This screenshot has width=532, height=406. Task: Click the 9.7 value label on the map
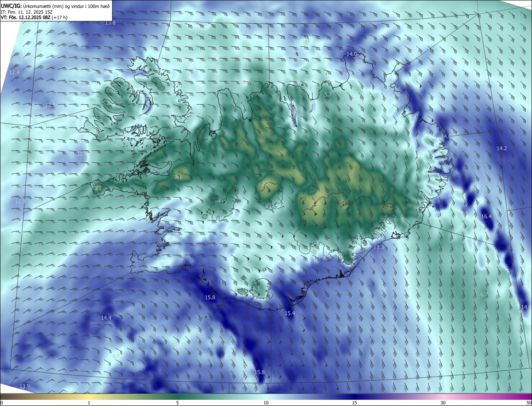click(x=116, y=357)
